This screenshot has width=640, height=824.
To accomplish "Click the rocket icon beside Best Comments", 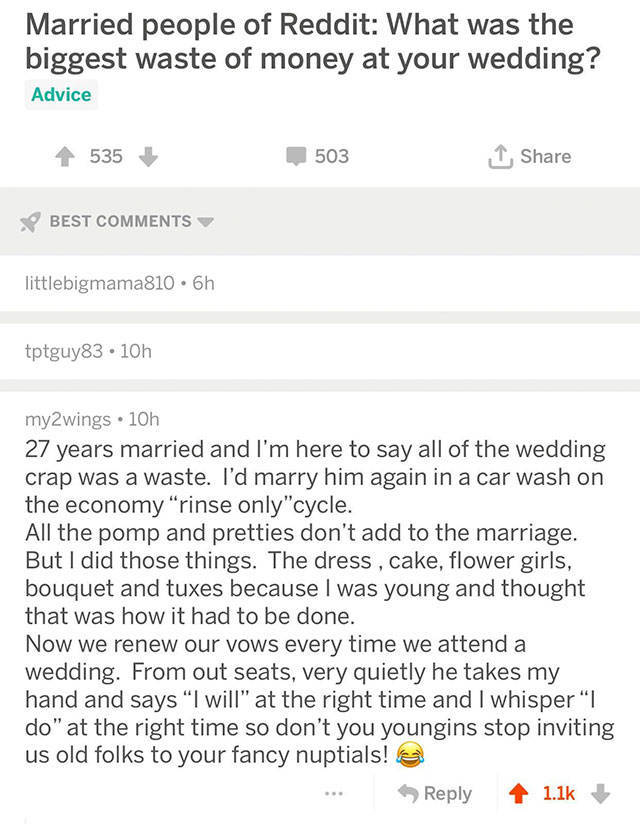I will [x=32, y=221].
